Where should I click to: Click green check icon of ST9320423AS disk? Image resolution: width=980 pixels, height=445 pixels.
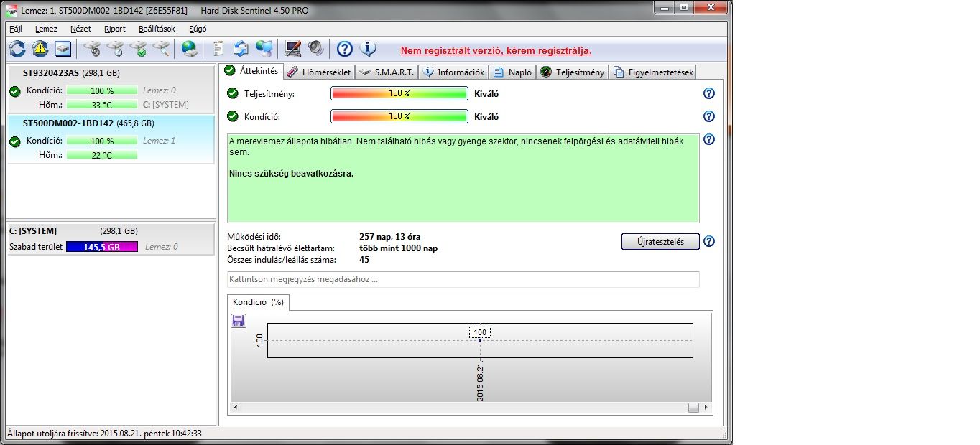[x=14, y=91]
